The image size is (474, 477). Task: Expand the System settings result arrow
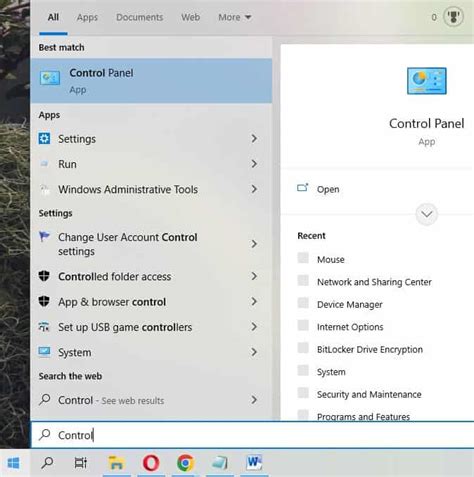click(254, 352)
